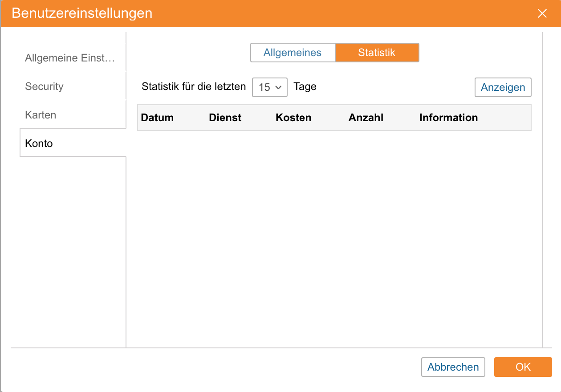Click the empty statistics table area
Image resolution: width=561 pixels, height=392 pixels.
pos(334,236)
